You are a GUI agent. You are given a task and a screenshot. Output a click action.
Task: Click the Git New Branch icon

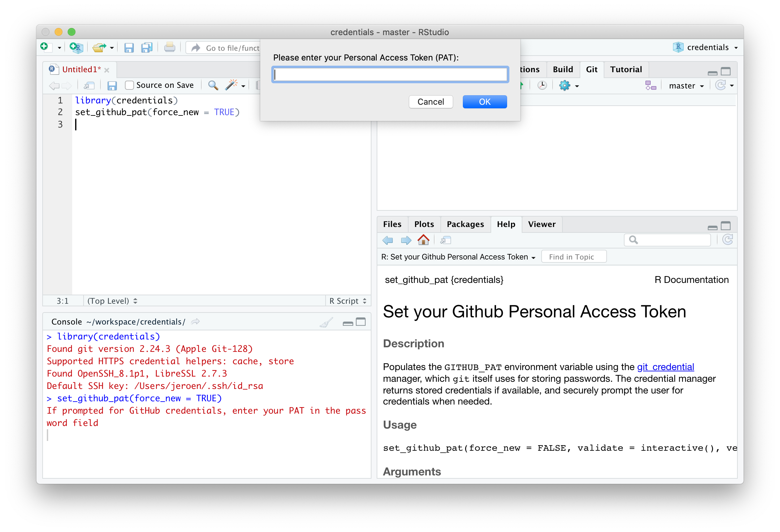coord(651,85)
